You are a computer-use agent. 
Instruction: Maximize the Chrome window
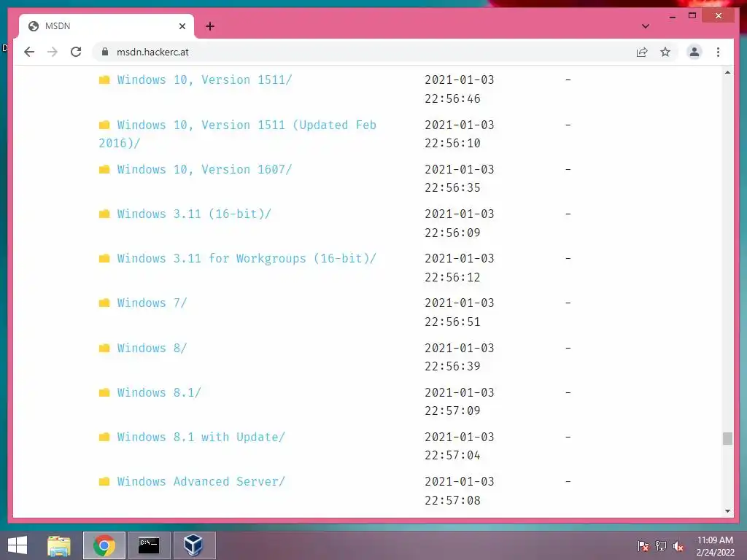(692, 16)
